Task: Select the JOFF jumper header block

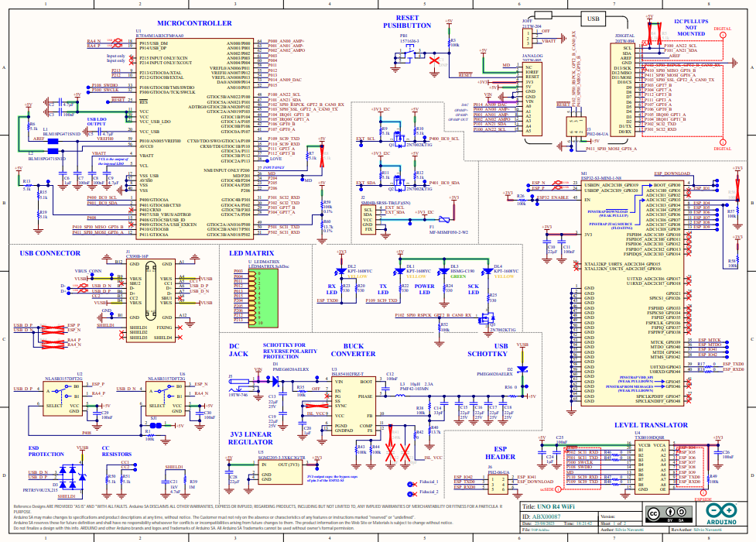Action: [x=529, y=38]
